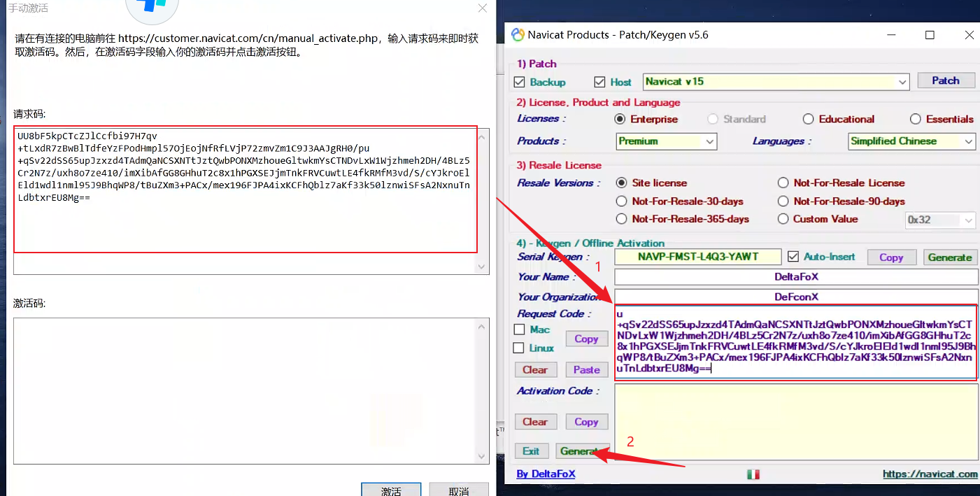Select Not-For-Resale-30-days option

pos(621,201)
